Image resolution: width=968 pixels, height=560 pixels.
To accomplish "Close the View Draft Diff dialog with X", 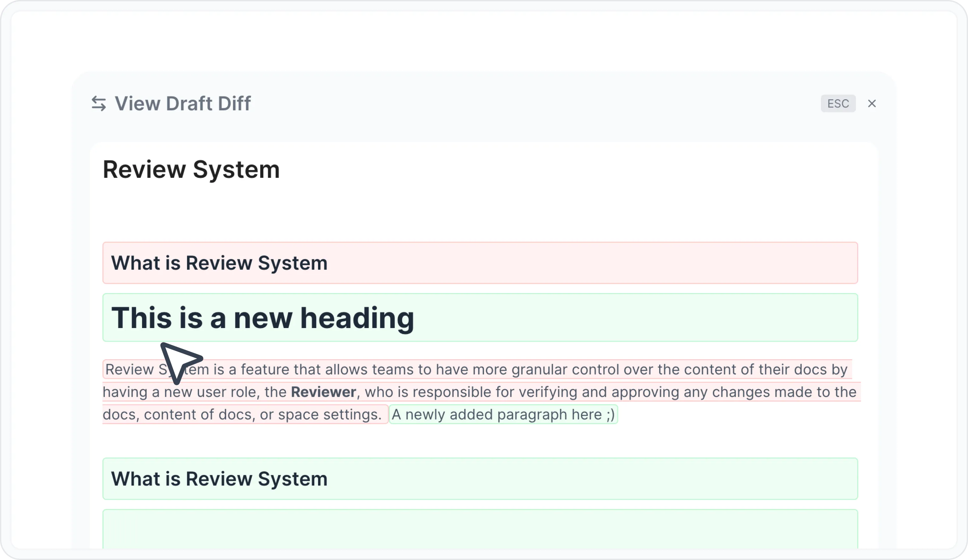I will pos(872,104).
